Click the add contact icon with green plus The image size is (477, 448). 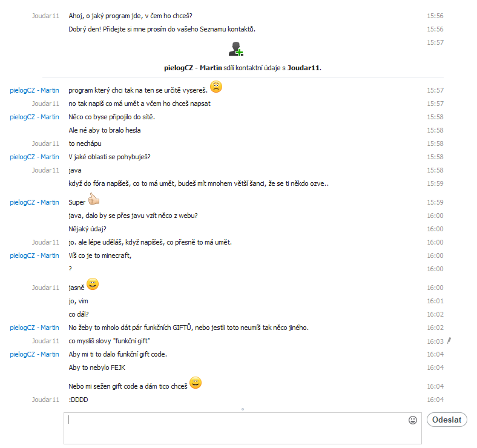(x=236, y=49)
